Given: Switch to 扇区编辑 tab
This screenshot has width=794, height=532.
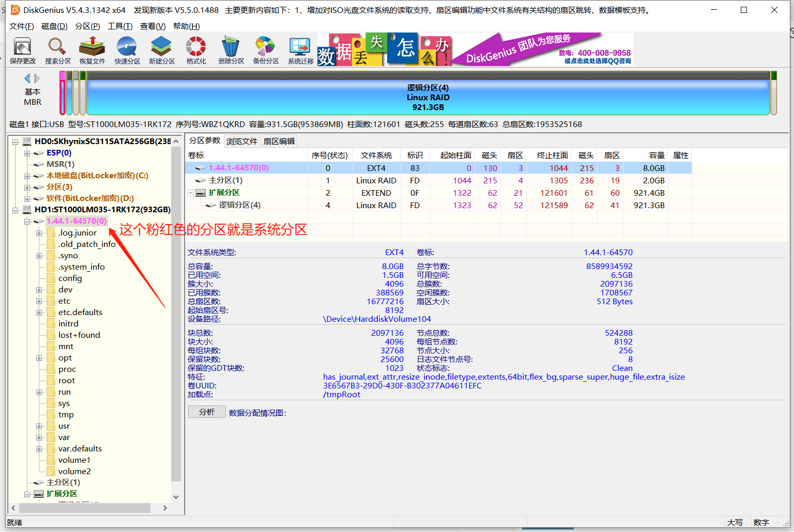Looking at the screenshot, I should click(279, 142).
